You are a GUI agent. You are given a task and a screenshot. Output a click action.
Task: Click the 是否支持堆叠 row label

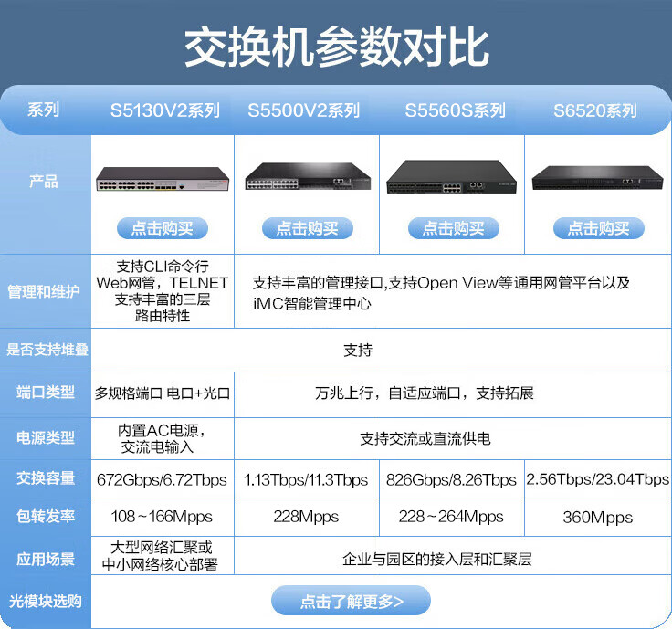(x=44, y=350)
